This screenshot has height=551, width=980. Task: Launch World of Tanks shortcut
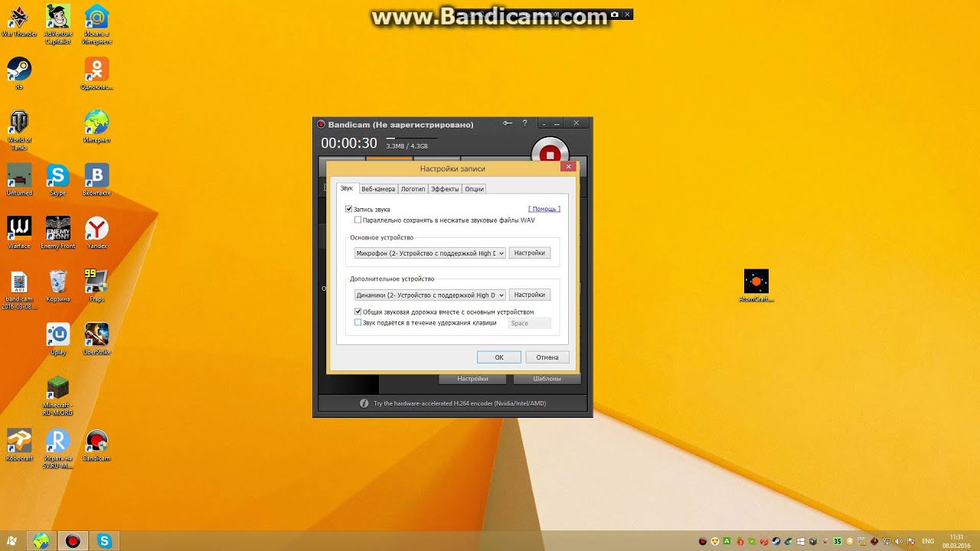pyautogui.click(x=19, y=130)
